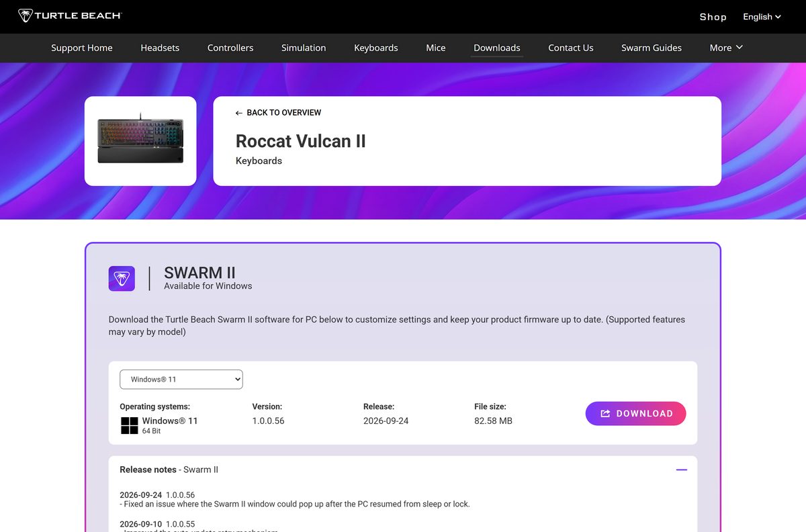Click the Turtle Beach logo
The image size is (806, 532).
click(70, 15)
